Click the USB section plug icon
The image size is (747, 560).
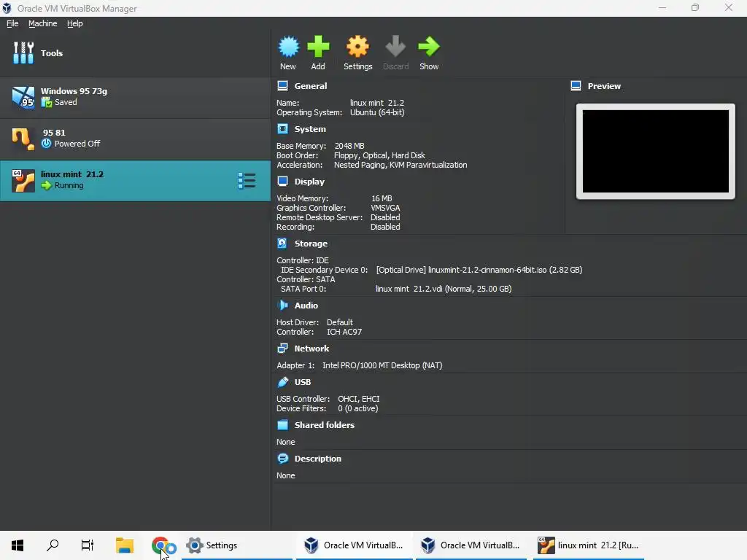(282, 382)
